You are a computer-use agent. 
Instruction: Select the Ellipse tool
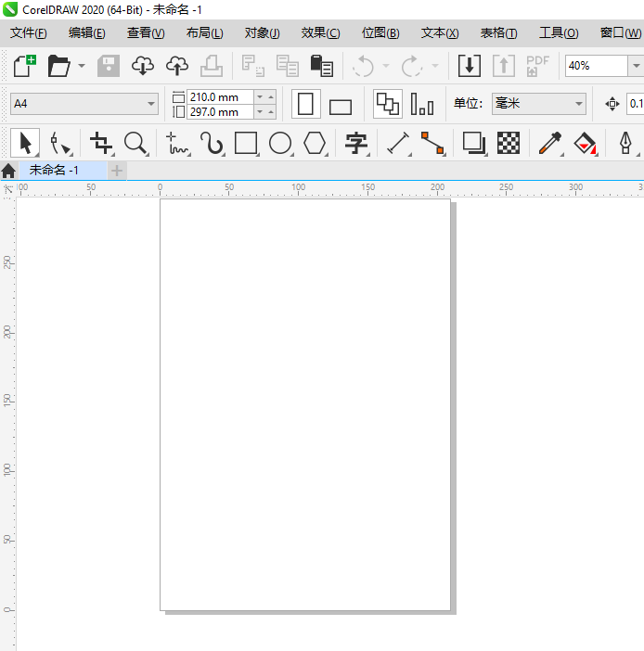click(280, 143)
